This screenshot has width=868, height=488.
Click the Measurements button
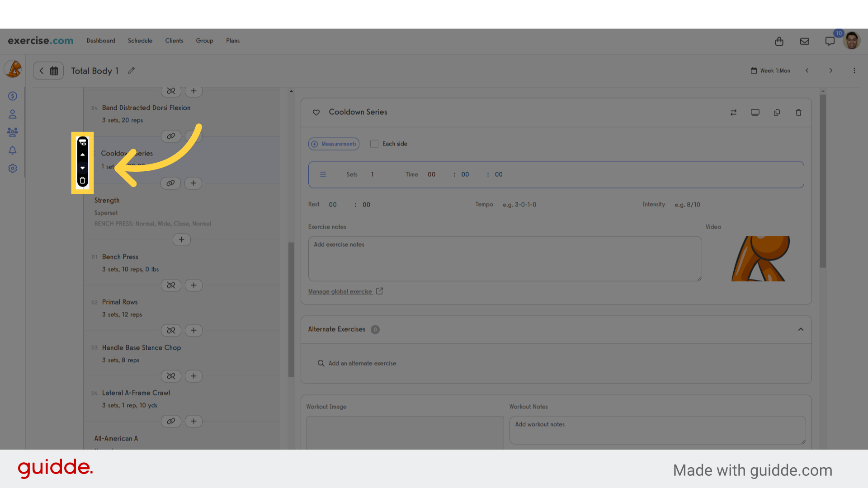pyautogui.click(x=334, y=144)
